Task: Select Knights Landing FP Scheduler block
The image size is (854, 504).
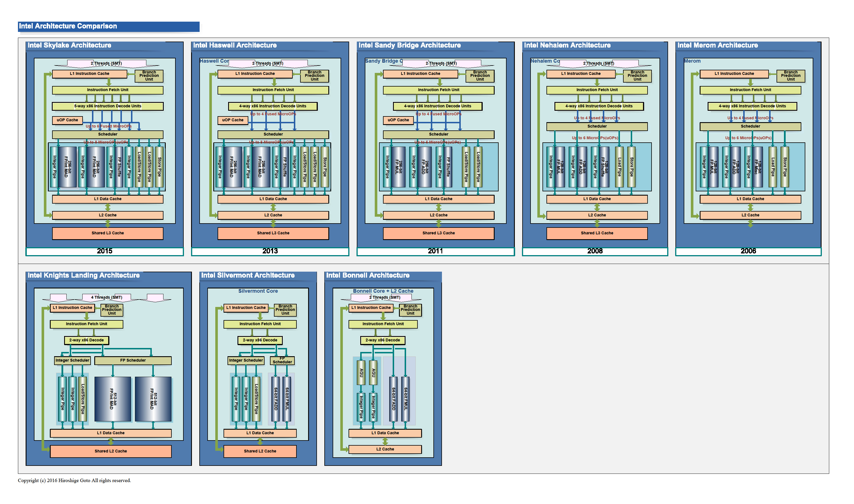Action: pos(133,361)
